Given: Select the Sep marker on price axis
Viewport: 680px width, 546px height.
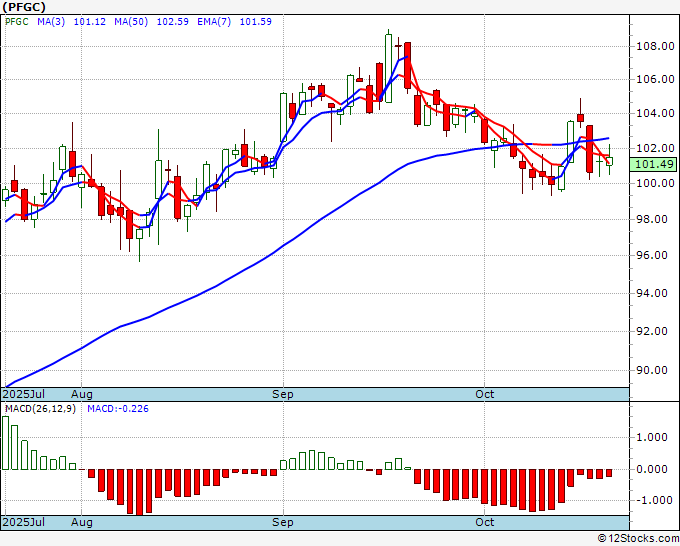Looking at the screenshot, I should (x=284, y=395).
